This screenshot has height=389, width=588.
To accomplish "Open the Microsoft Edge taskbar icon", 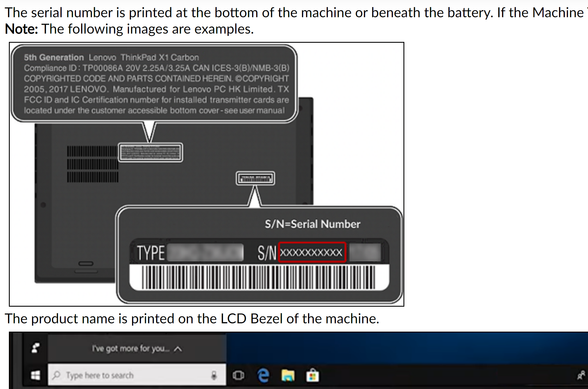I will pos(263,375).
